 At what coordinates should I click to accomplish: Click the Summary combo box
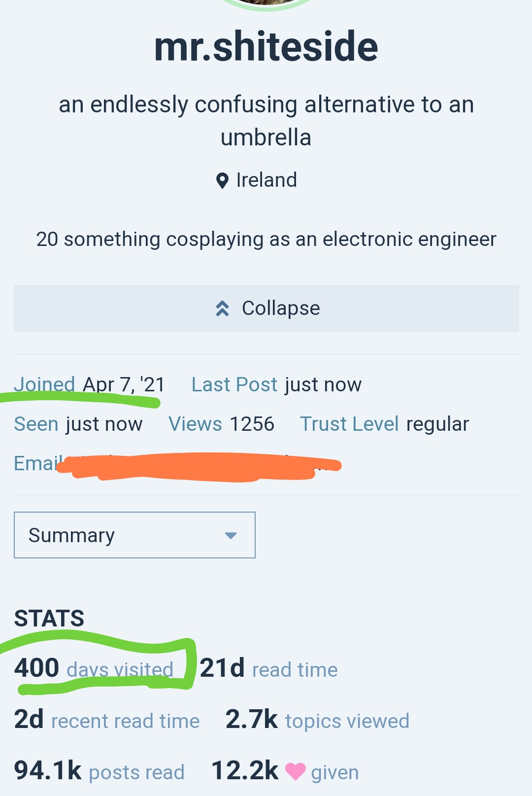[134, 535]
